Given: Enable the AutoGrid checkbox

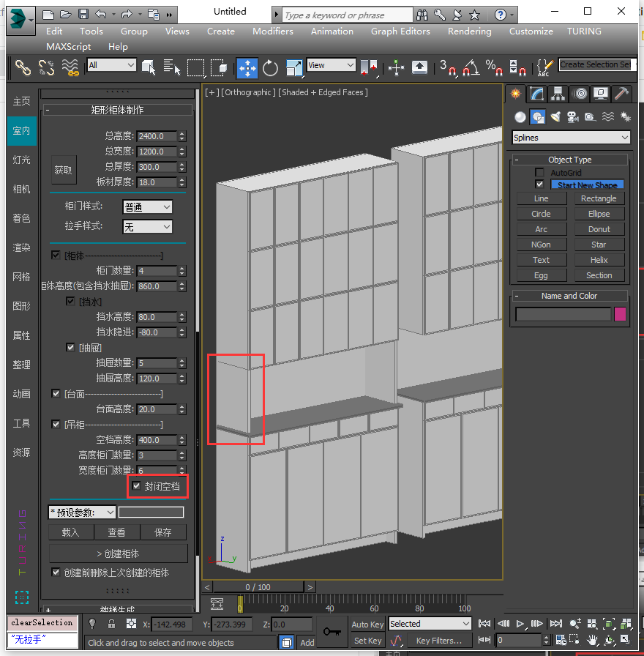Looking at the screenshot, I should click(540, 172).
